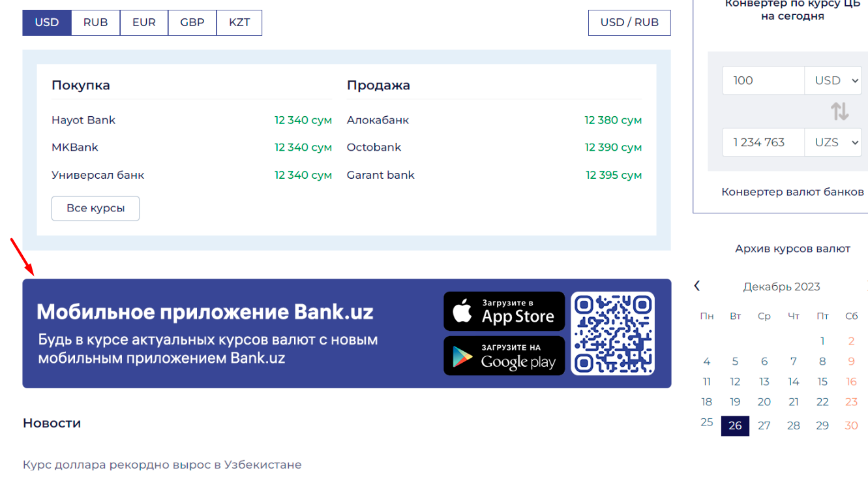
Task: Select December 5 in the calendar
Action: tap(735, 362)
